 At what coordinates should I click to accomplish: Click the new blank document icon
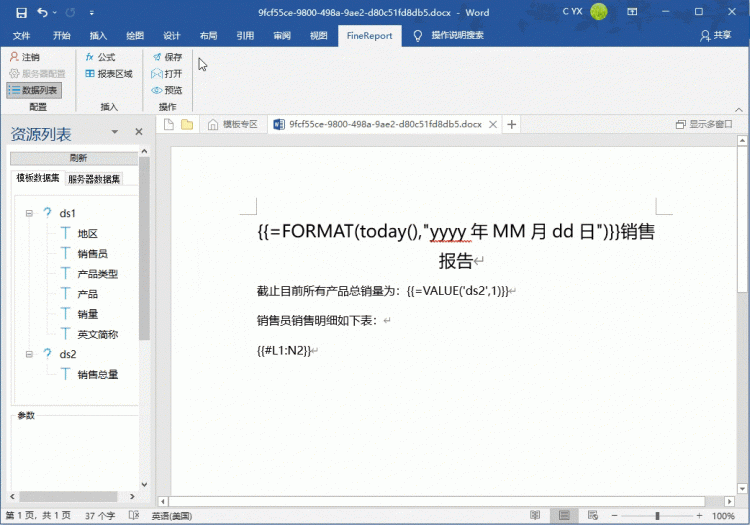coord(168,124)
